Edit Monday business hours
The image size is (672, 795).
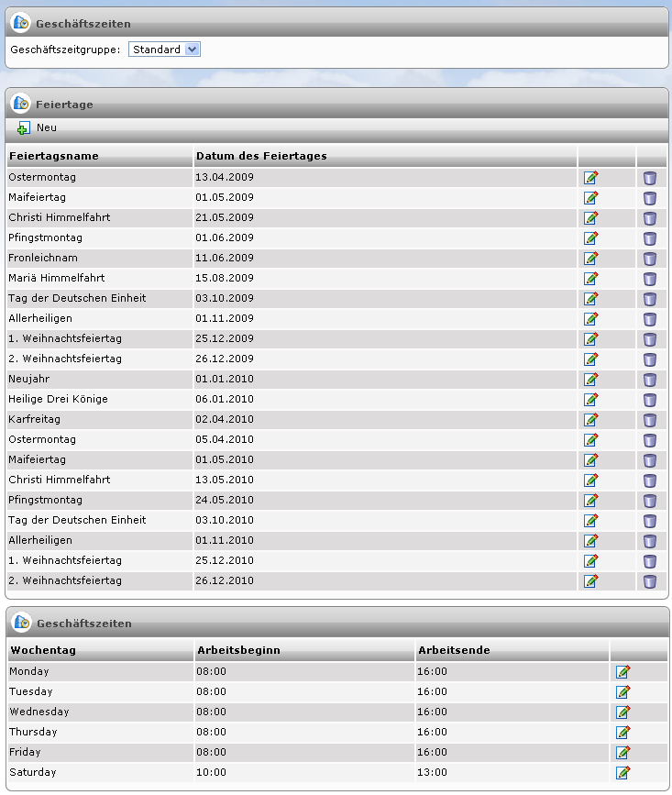623,672
